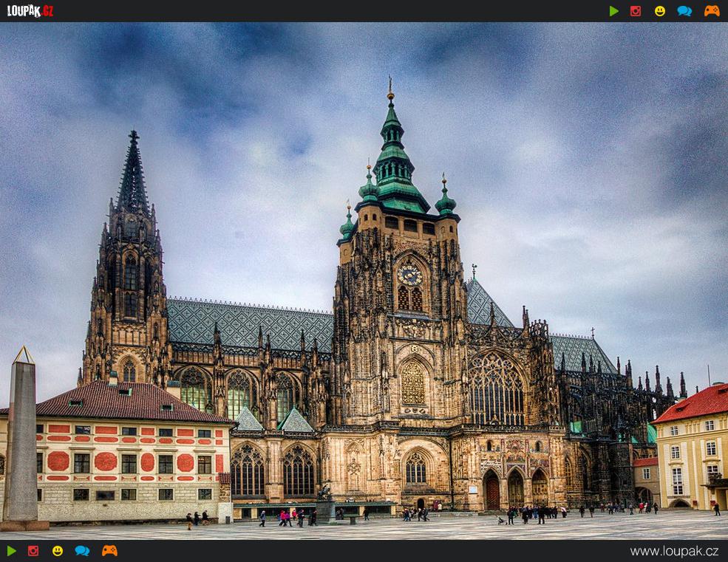Open the red camera icon in top bar
The image size is (728, 562).
coord(636,11)
